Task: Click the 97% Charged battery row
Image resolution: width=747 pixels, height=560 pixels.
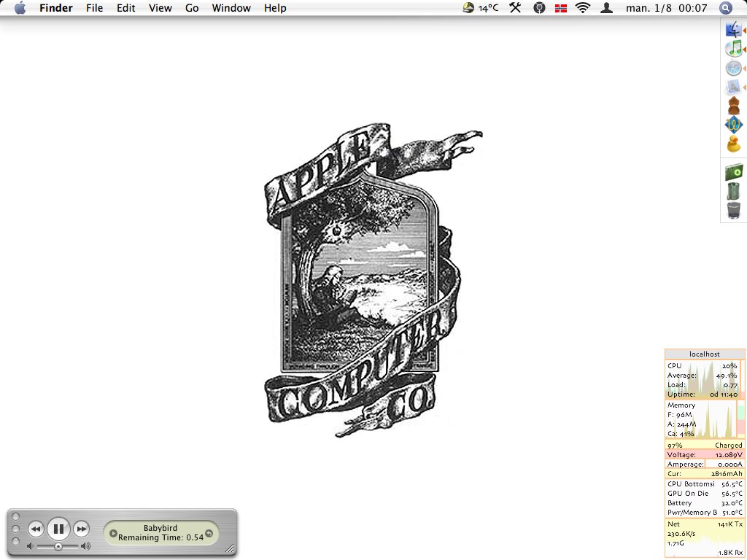Action: [x=705, y=446]
